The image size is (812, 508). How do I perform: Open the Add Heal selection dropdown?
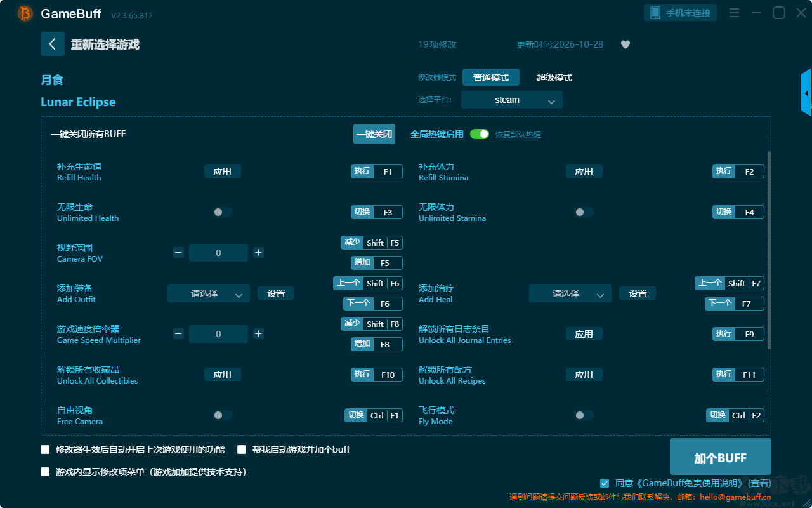click(x=570, y=293)
